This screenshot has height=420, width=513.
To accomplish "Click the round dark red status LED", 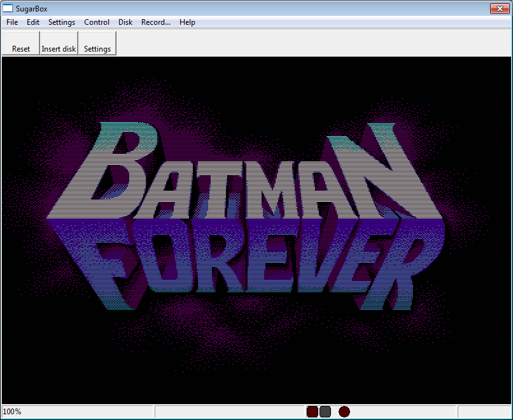I will coord(344,412).
